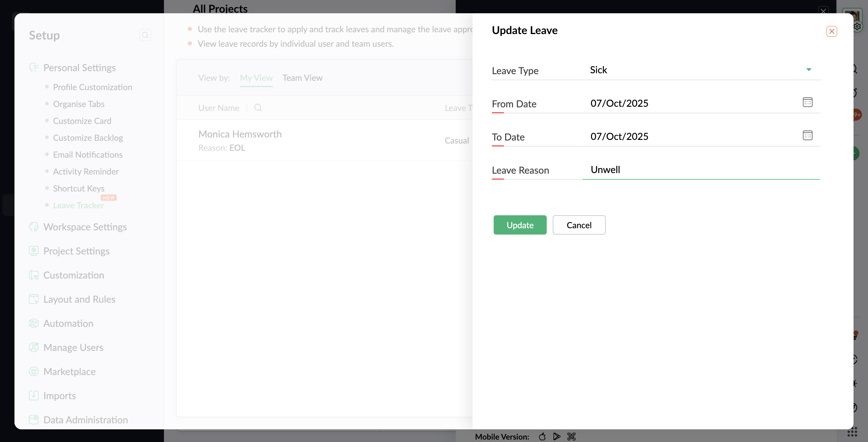Show the mobile QR code icon
The width and height of the screenshot is (868, 442).
pyautogui.click(x=571, y=436)
